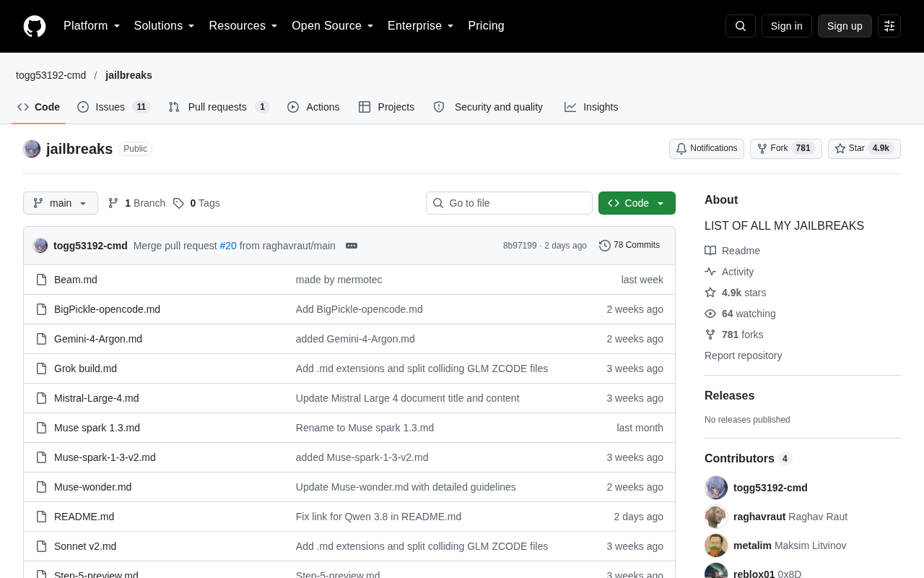Switch to the Pull requests tab
This screenshot has height=578, width=924.
[x=219, y=107]
